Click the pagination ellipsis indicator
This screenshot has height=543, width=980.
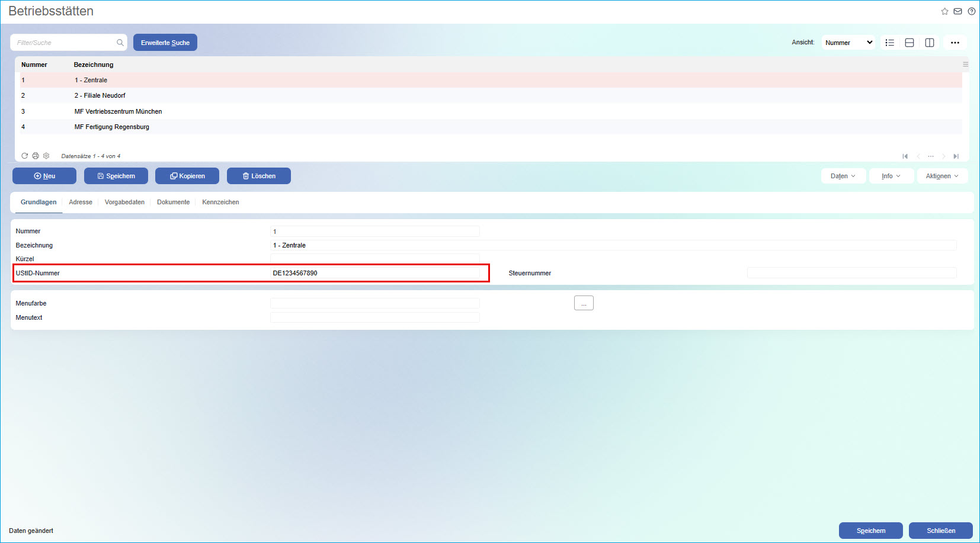pos(931,156)
